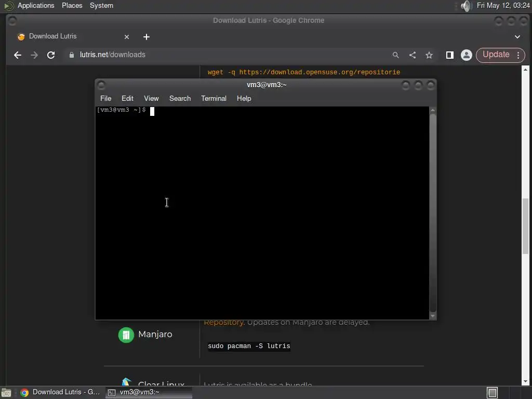Open the terminal Help menu

click(244, 98)
